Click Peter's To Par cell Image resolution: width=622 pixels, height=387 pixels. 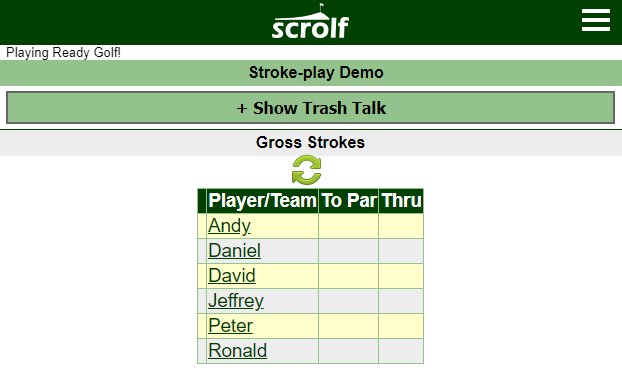point(349,326)
